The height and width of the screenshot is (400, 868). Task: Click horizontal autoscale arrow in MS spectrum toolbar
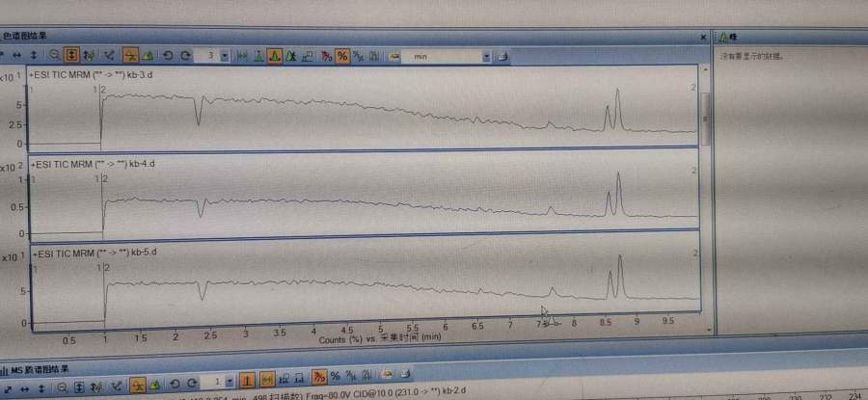[24, 389]
